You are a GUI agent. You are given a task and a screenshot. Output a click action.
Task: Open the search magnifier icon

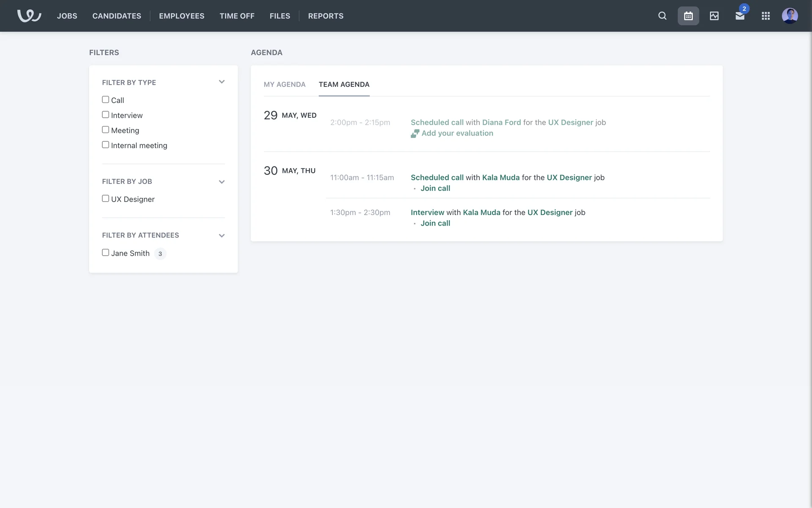[x=662, y=16]
